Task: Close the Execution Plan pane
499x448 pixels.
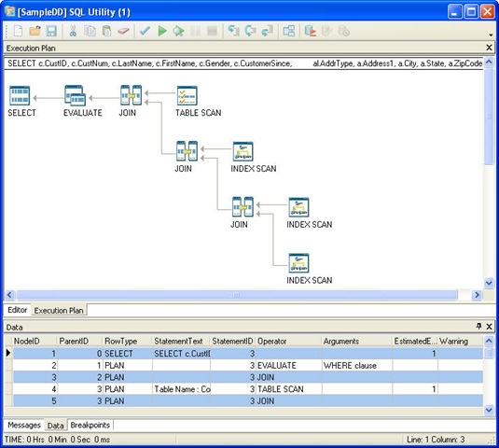Action: 489,48
